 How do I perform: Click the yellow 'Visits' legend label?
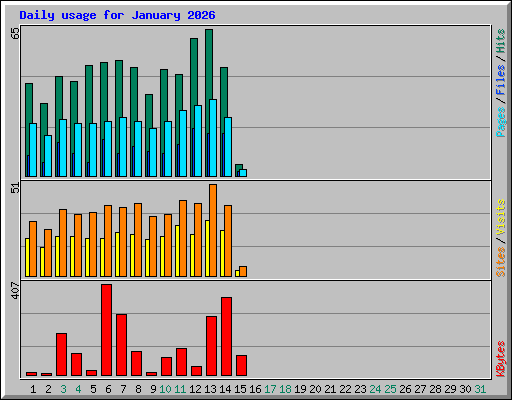(x=500, y=218)
